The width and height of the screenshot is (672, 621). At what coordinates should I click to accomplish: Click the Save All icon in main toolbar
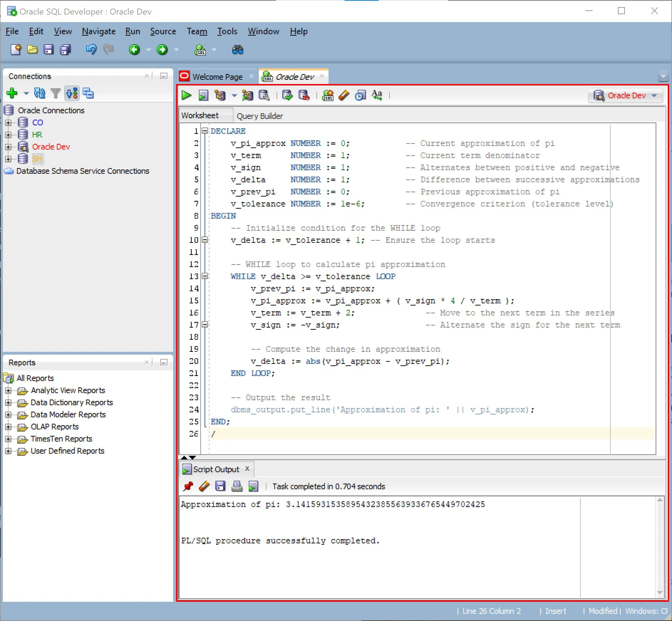(65, 50)
